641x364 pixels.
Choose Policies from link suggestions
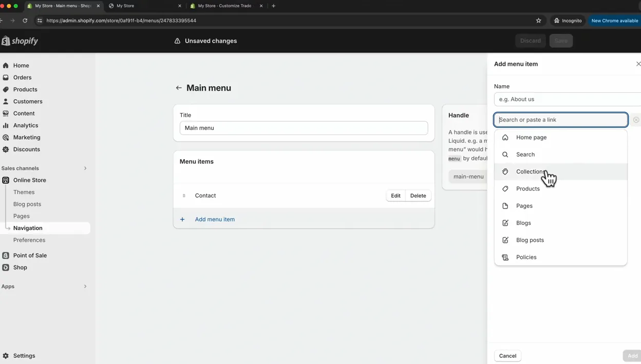[x=560, y=257]
